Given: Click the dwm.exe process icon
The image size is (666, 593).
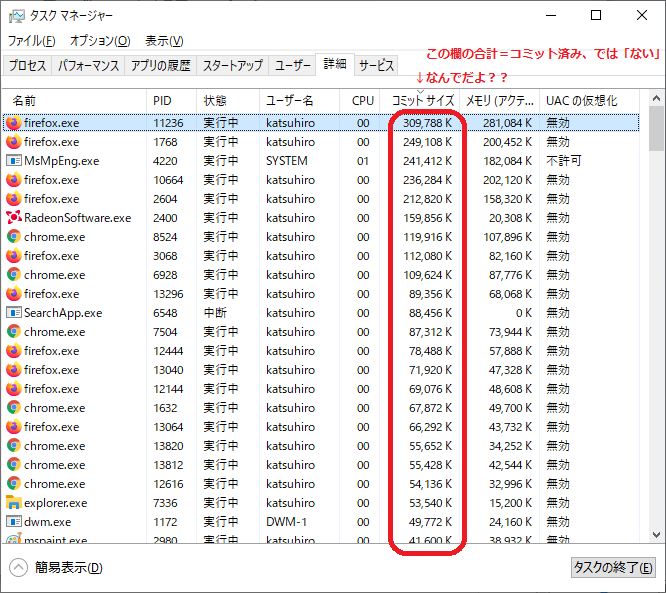Looking at the screenshot, I should pyautogui.click(x=14, y=522).
